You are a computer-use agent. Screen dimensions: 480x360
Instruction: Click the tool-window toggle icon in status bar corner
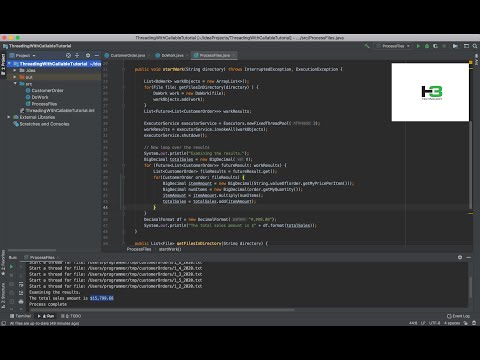(x=4, y=323)
